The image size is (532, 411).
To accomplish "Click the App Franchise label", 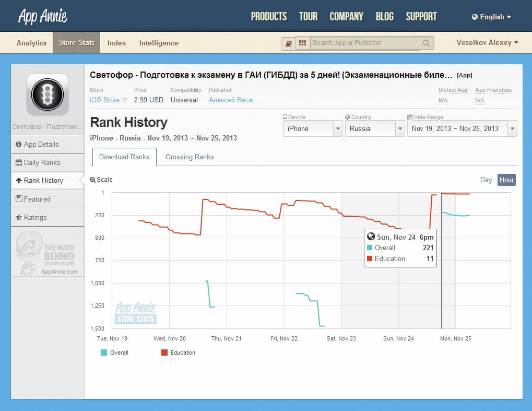I will (494, 90).
